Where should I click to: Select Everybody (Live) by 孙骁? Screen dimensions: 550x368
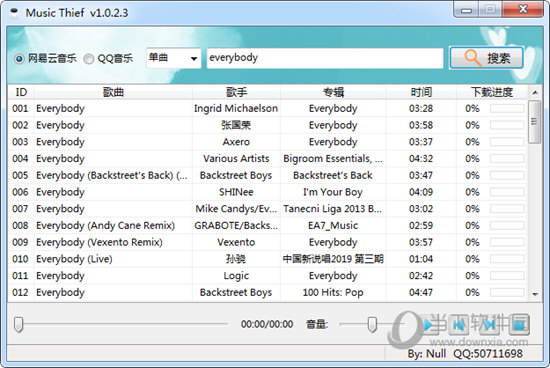coord(267,259)
